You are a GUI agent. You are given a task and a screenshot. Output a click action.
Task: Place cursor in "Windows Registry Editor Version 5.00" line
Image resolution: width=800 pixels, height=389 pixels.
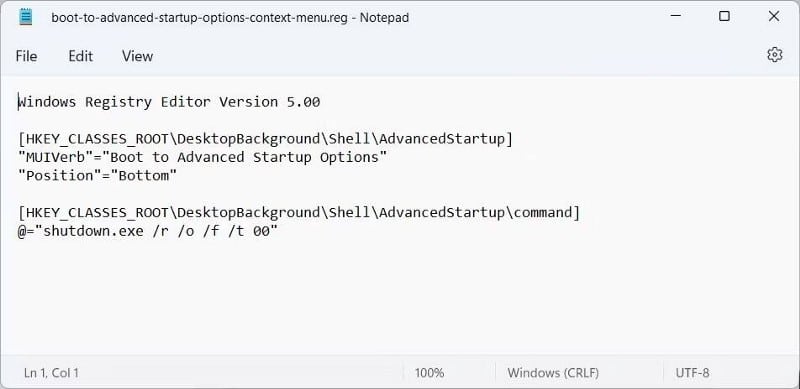pyautogui.click(x=169, y=102)
